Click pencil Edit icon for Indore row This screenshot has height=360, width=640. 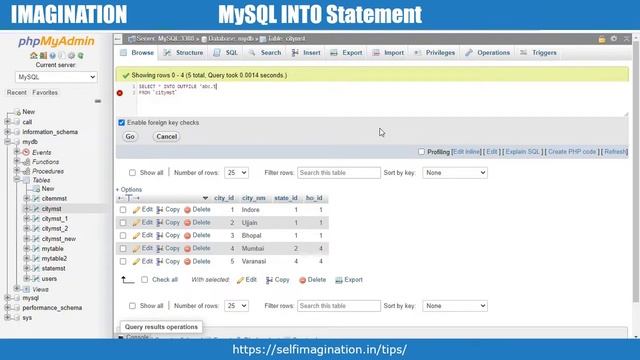coord(136,210)
